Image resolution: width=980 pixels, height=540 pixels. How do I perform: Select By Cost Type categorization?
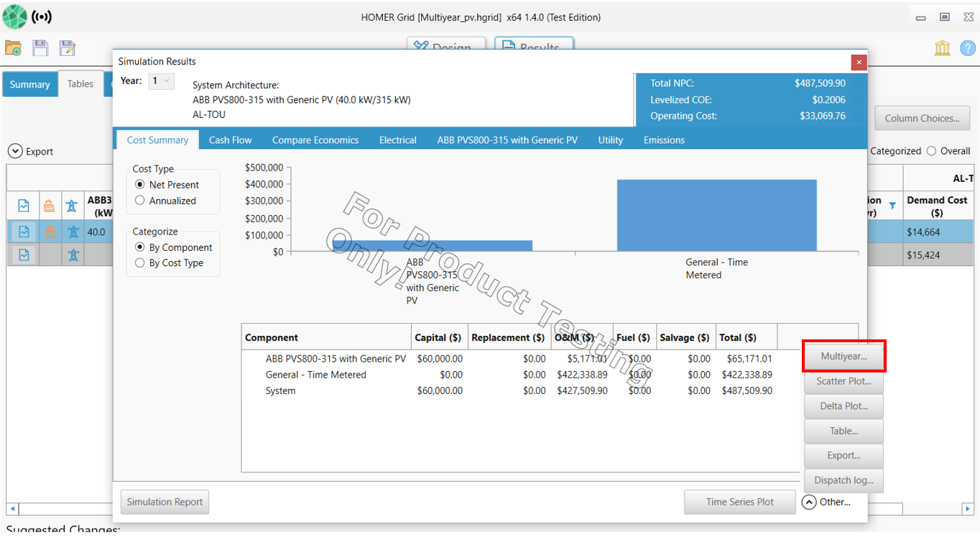click(x=140, y=263)
